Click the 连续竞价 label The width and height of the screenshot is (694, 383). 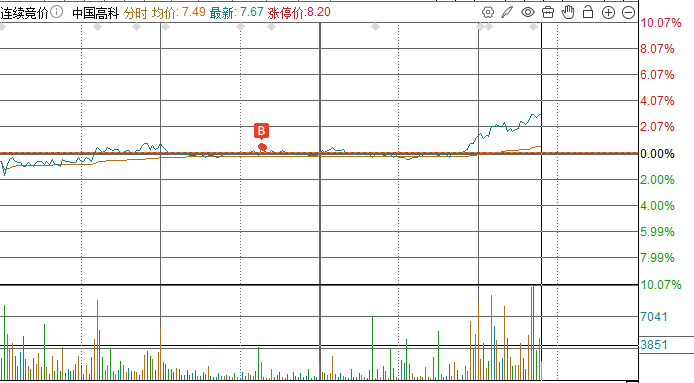[24, 13]
